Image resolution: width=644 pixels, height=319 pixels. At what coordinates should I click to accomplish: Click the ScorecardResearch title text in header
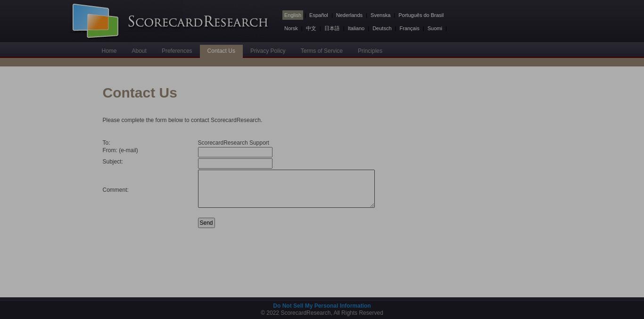click(198, 22)
